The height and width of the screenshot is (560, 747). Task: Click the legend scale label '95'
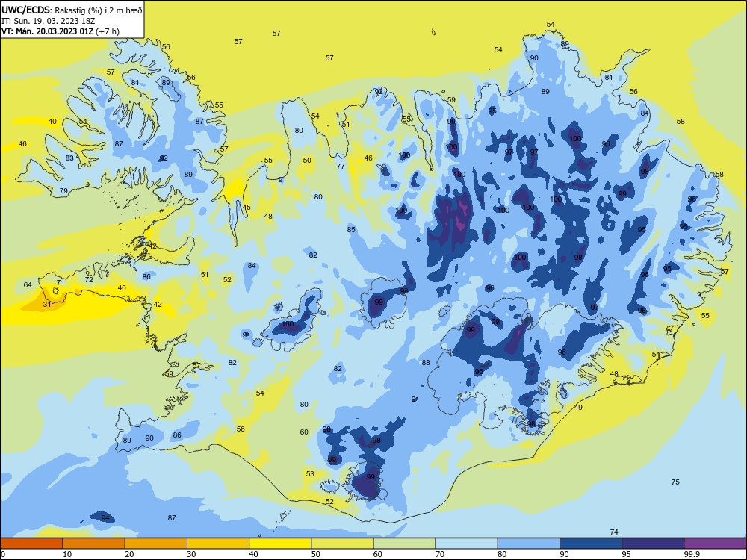click(627, 554)
